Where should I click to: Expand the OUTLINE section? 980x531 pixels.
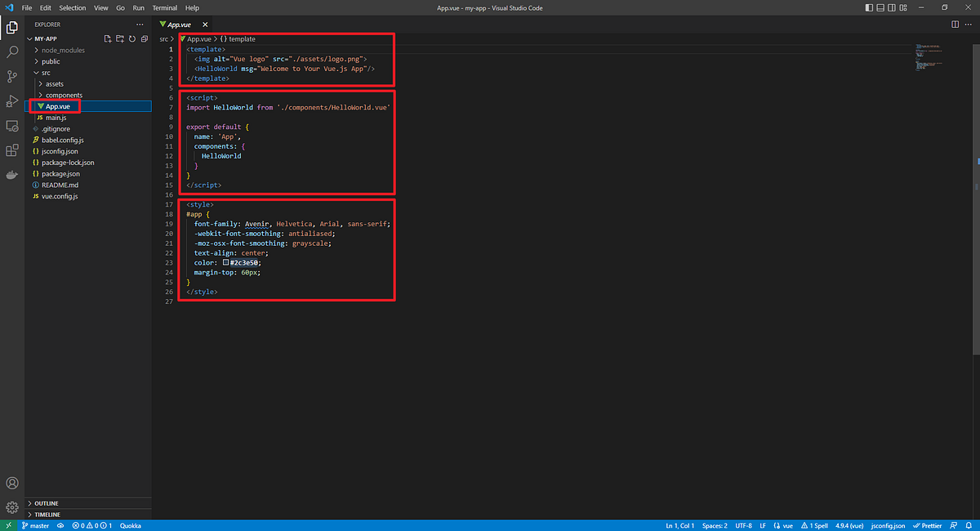47,503
